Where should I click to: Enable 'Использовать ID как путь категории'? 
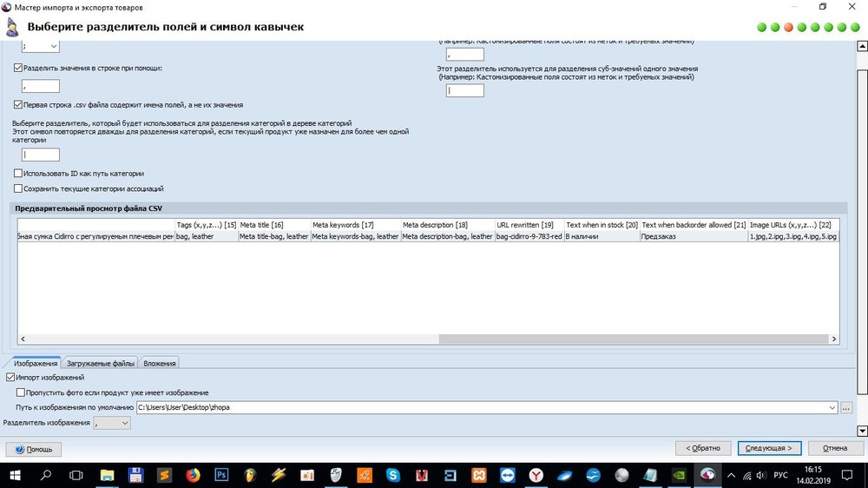tap(18, 174)
